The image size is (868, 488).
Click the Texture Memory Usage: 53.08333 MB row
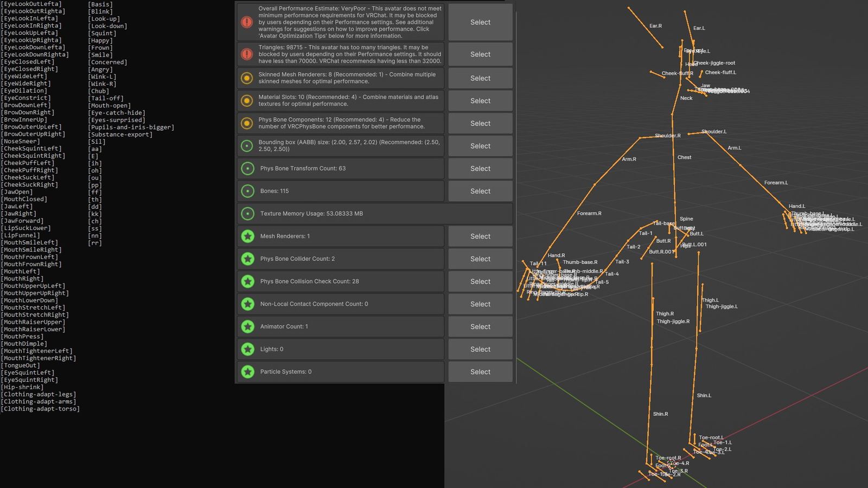[375, 214]
